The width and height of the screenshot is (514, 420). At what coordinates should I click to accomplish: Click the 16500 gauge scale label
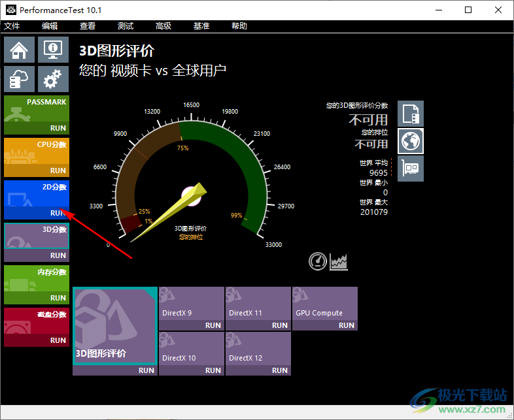coord(192,105)
